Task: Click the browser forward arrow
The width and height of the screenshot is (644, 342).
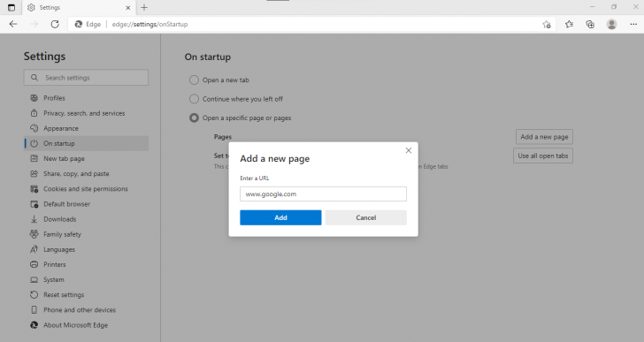Action: [x=34, y=24]
